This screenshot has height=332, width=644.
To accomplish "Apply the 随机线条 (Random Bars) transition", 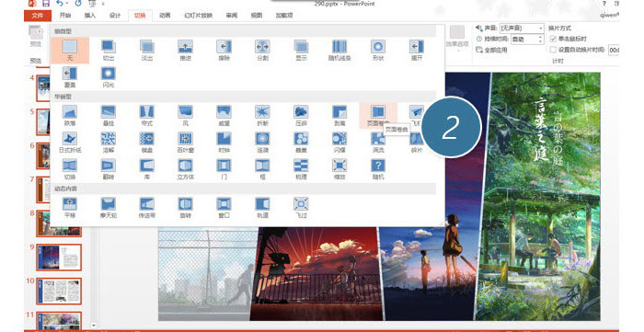I will click(x=339, y=50).
